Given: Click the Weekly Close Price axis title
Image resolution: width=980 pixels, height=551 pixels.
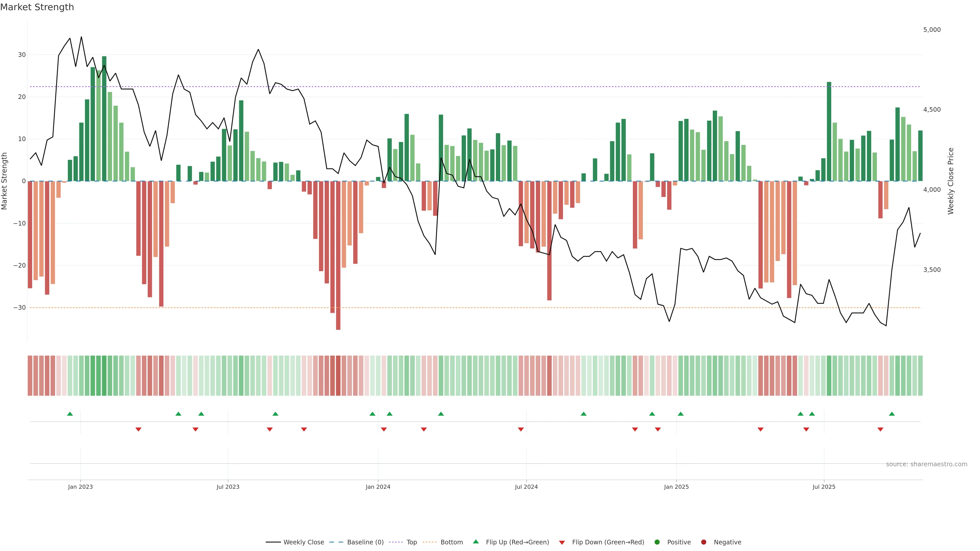Looking at the screenshot, I should coord(951,181).
